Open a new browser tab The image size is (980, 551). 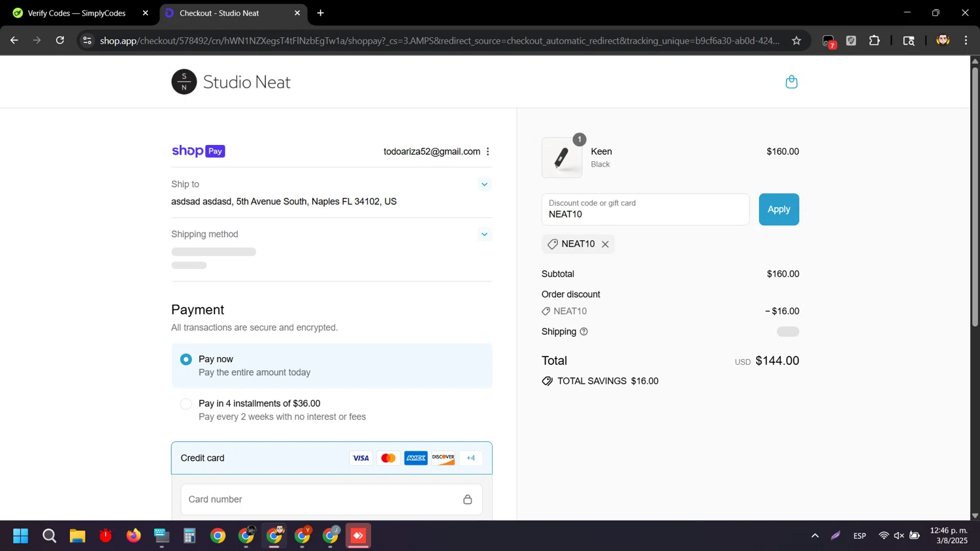pos(320,13)
